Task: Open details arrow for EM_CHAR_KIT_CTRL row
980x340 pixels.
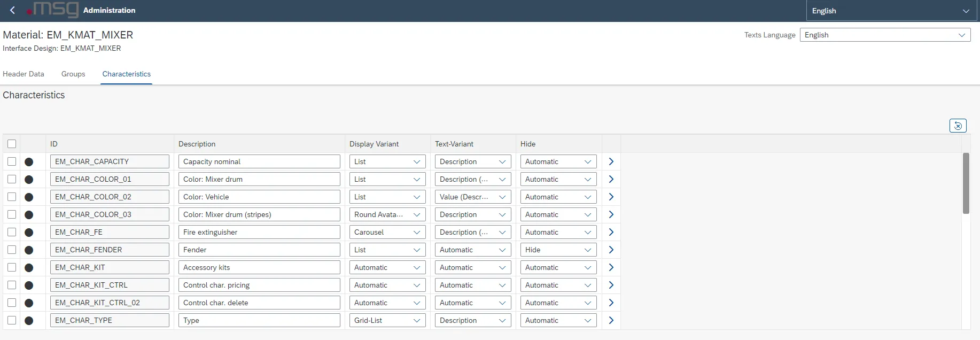Action: (611, 285)
